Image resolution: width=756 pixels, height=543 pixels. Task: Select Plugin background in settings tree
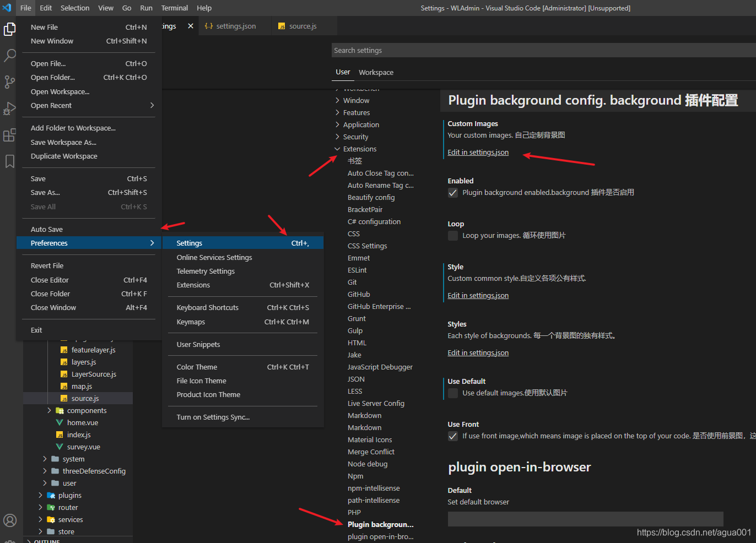(x=380, y=524)
